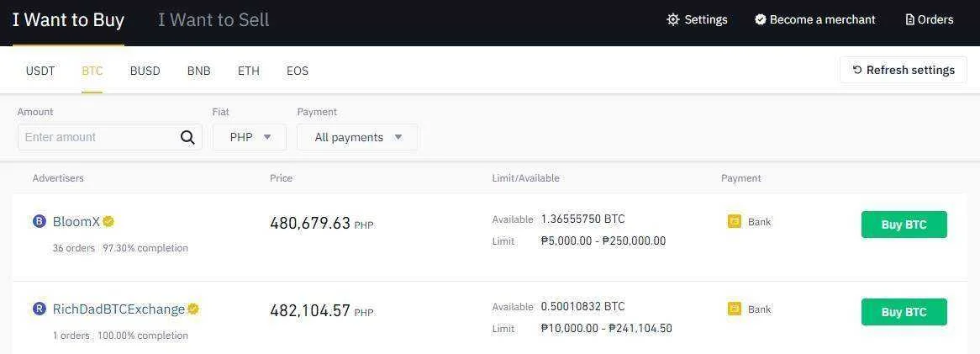Open the PHP fiat dropdown
This screenshot has width=980, height=354.
250,137
